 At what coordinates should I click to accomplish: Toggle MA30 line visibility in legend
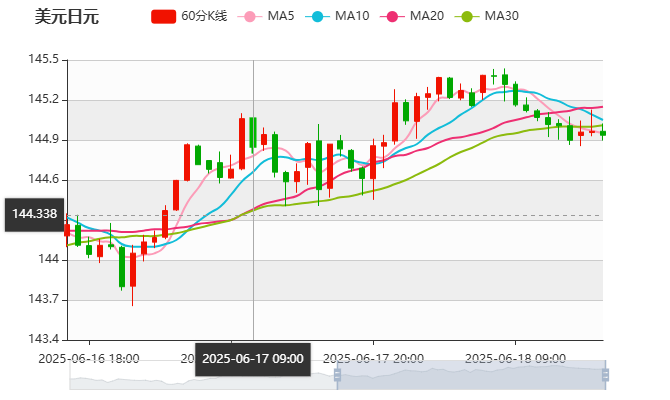pyautogui.click(x=487, y=16)
